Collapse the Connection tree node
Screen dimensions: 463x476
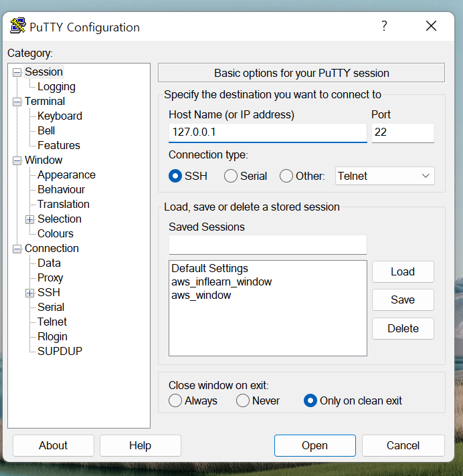tap(17, 249)
